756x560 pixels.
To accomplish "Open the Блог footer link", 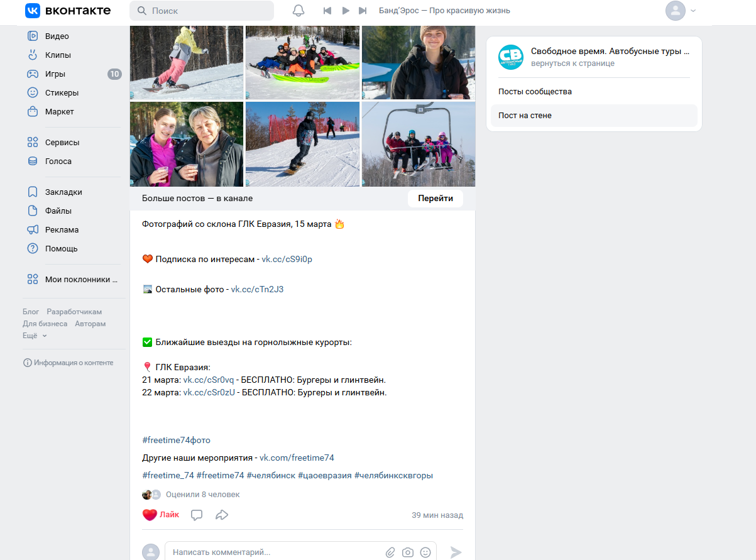I will (x=31, y=312).
